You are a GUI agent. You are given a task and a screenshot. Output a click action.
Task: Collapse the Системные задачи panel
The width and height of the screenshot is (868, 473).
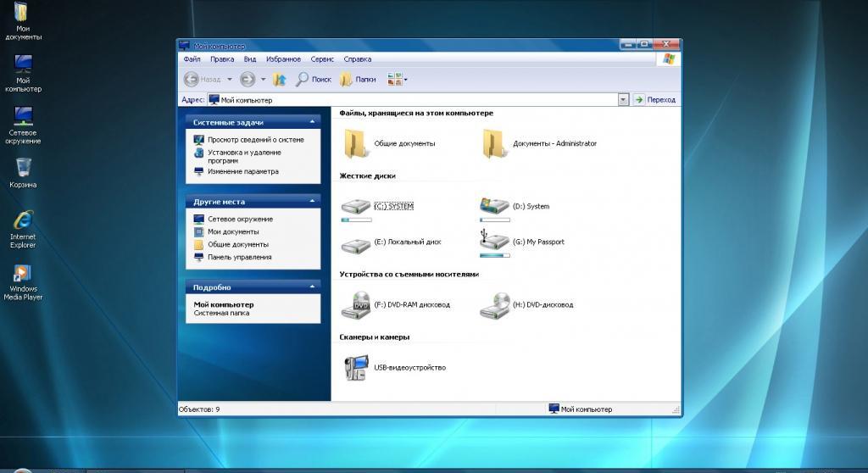coord(312,122)
